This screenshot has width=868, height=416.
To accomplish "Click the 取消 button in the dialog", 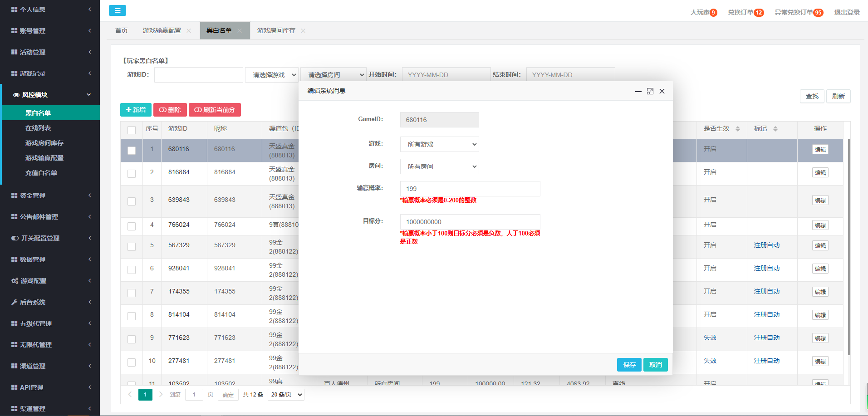I will pos(655,365).
